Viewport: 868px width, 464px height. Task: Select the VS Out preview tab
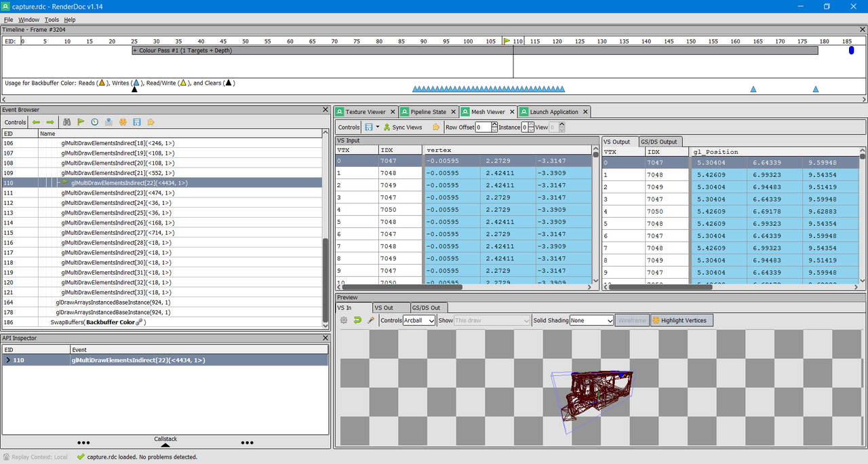pos(392,308)
